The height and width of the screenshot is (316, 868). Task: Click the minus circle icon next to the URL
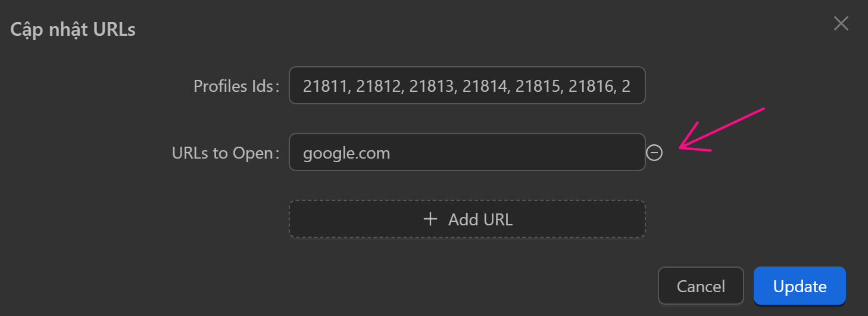coord(654,153)
